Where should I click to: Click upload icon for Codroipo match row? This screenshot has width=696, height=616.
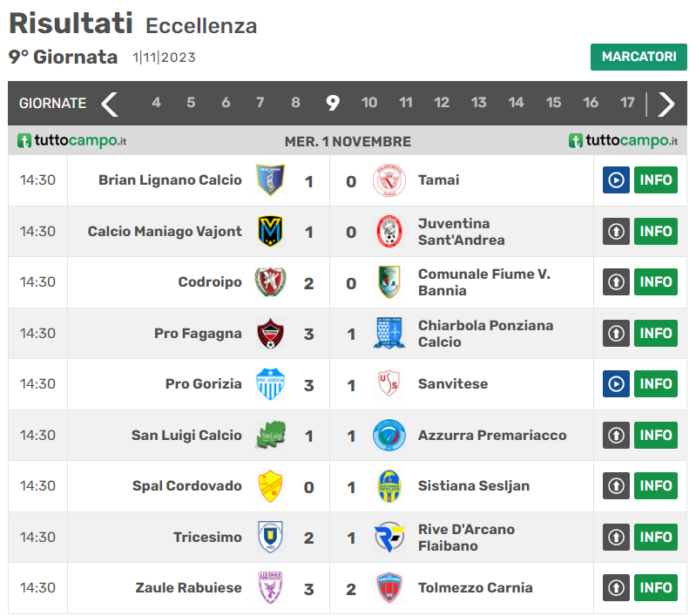click(x=616, y=282)
